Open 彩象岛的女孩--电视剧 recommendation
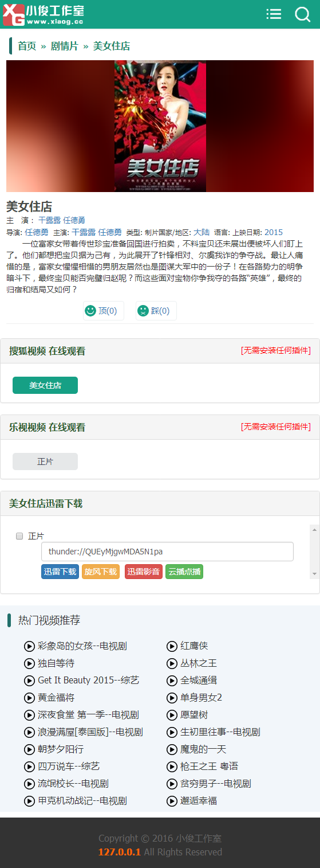 [x=82, y=646]
